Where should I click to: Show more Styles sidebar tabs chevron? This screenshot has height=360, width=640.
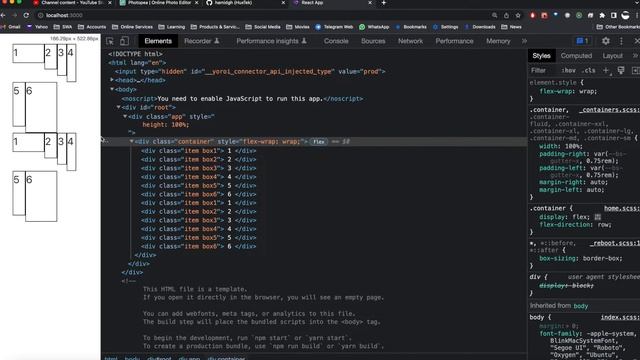636,56
